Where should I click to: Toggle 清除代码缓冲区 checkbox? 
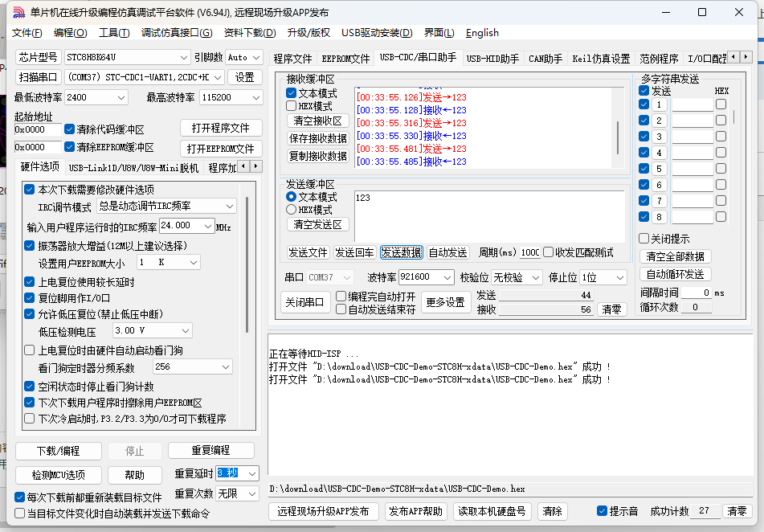pyautogui.click(x=70, y=129)
